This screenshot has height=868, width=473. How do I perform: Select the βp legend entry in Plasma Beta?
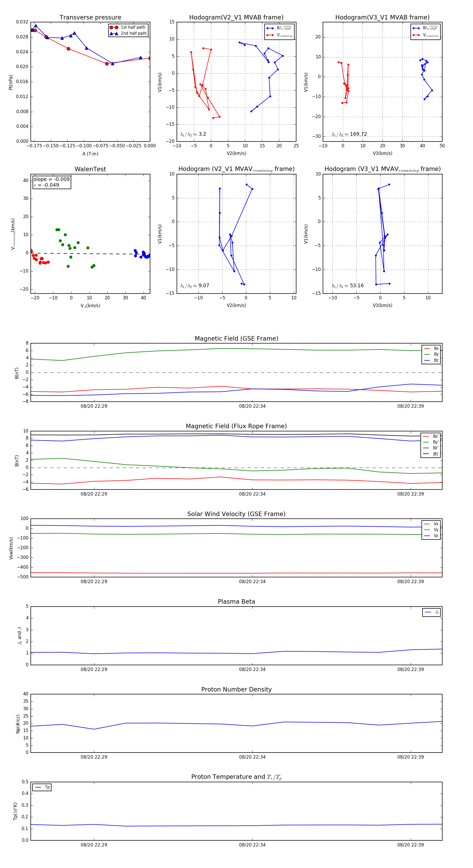431,612
